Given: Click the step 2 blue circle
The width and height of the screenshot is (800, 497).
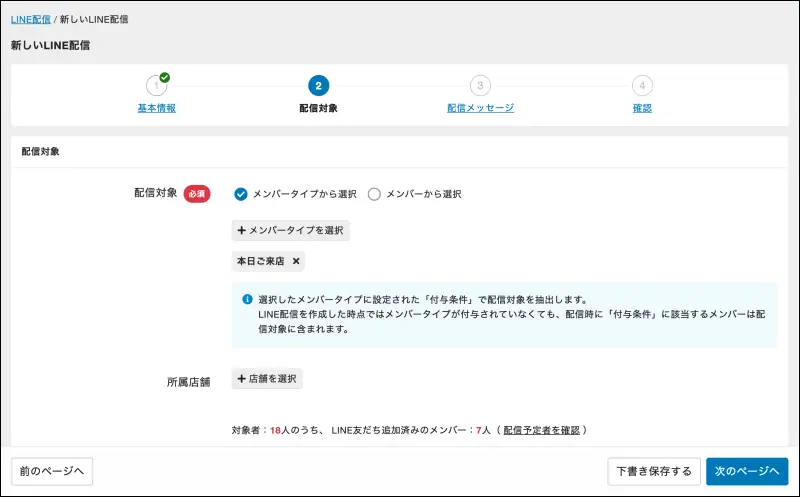Looking at the screenshot, I should pos(318,86).
